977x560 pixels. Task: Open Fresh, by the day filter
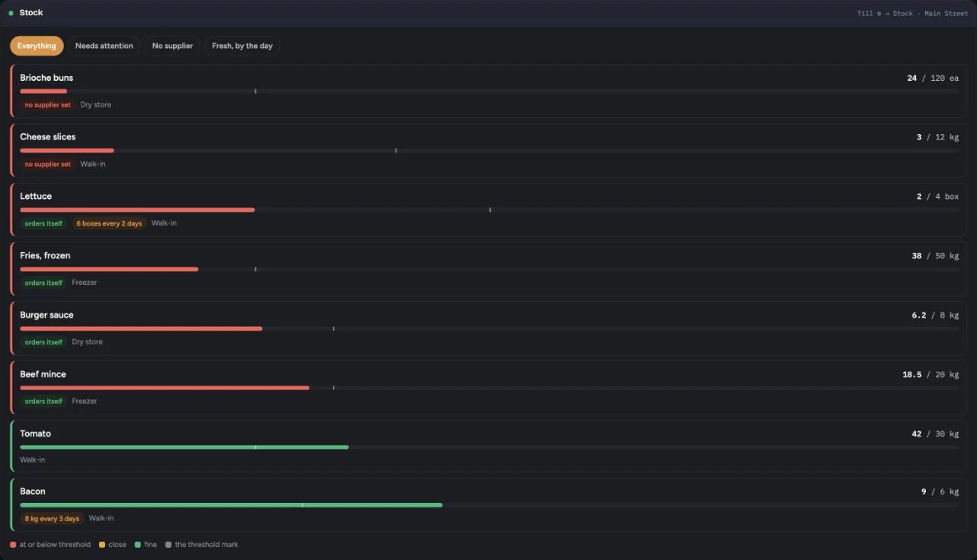pos(242,46)
